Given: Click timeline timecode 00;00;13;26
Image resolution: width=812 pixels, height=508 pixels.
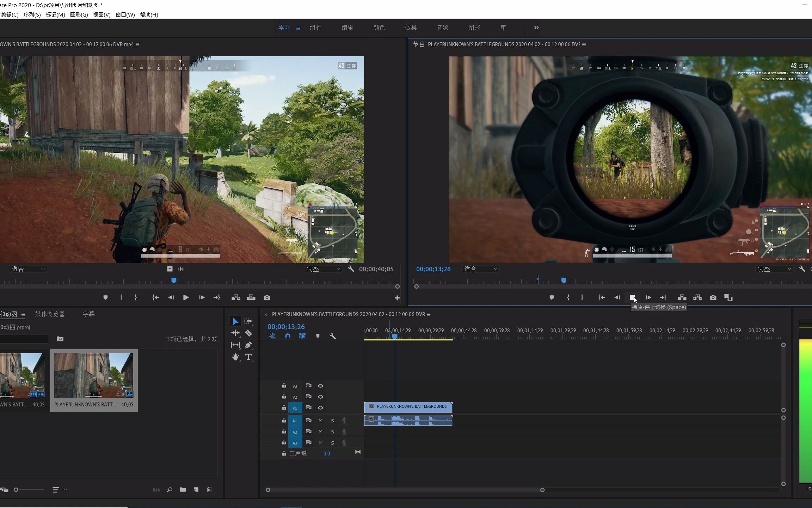Looking at the screenshot, I should (x=286, y=327).
